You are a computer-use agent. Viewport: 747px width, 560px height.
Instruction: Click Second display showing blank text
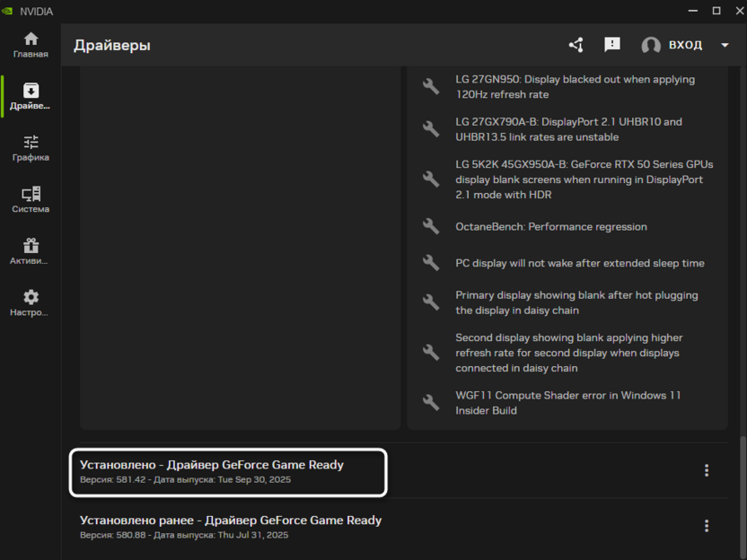click(x=569, y=353)
